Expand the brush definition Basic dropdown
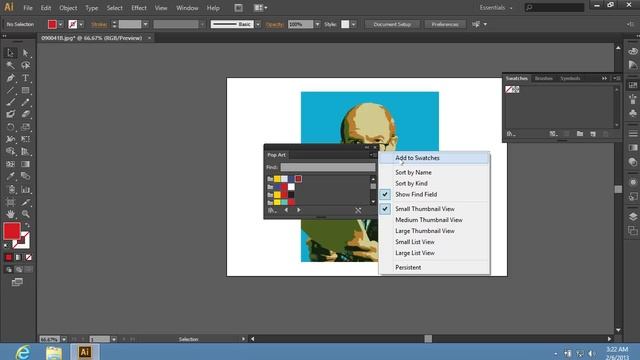 258,24
